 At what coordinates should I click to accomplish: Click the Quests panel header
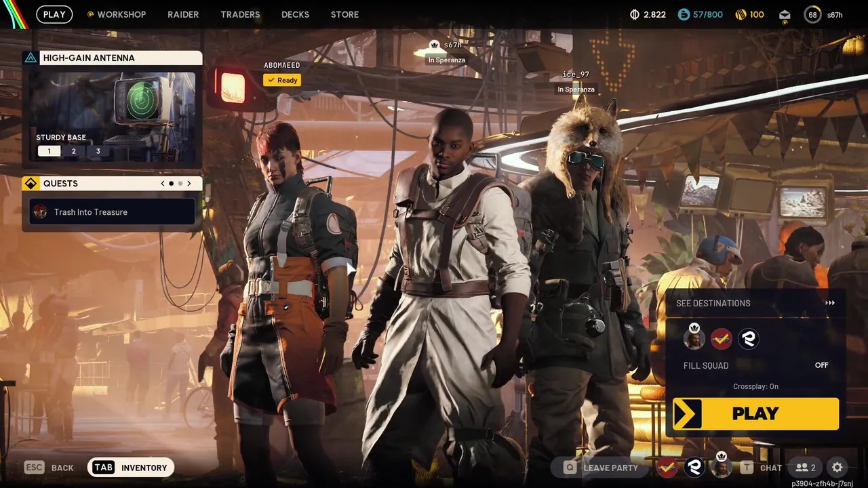coord(112,183)
